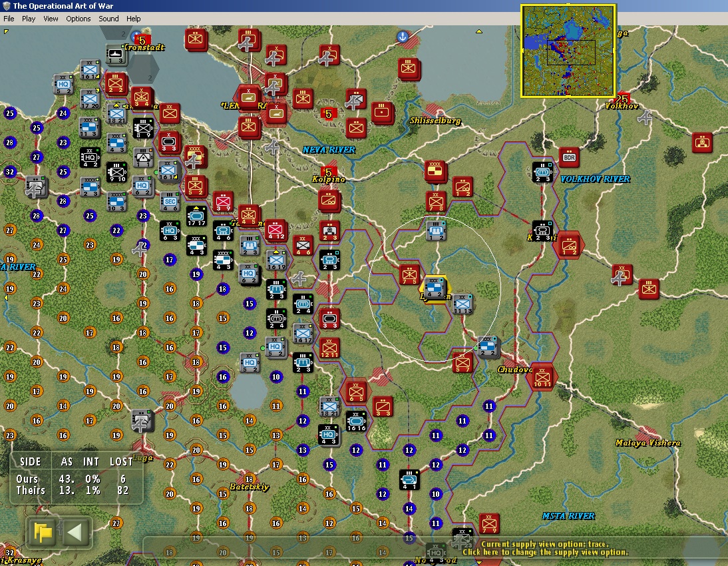This screenshot has width=728, height=566.
Task: Select the red XXXX army counter near Shlisselburg
Action: [x=435, y=170]
